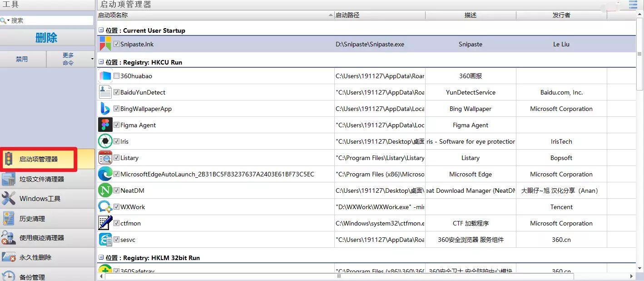The width and height of the screenshot is (644, 281).
Task: Click the WXWork chat icon
Action: 105,207
